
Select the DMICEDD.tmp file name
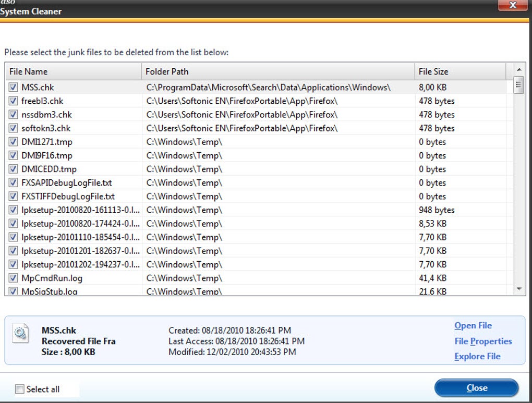[49, 169]
